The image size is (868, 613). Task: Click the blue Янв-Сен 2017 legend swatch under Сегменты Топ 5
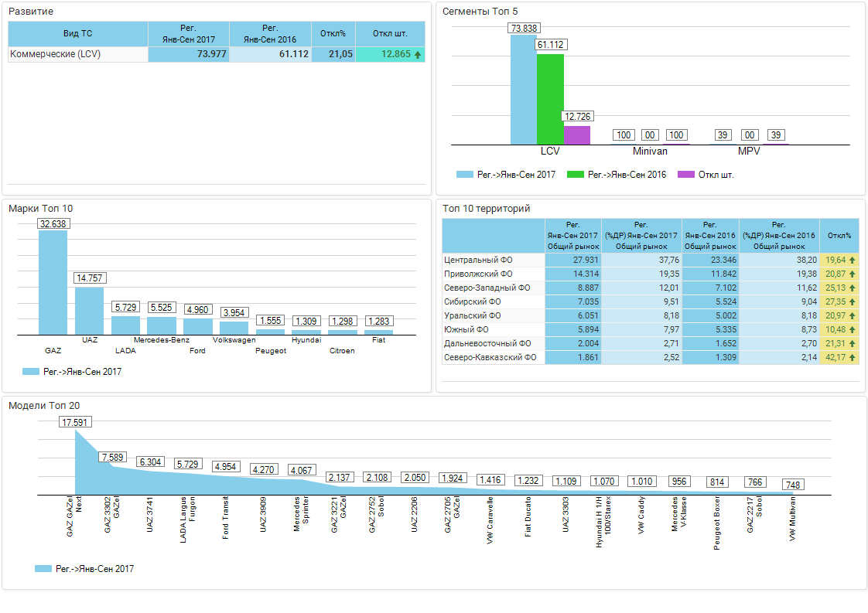point(464,175)
